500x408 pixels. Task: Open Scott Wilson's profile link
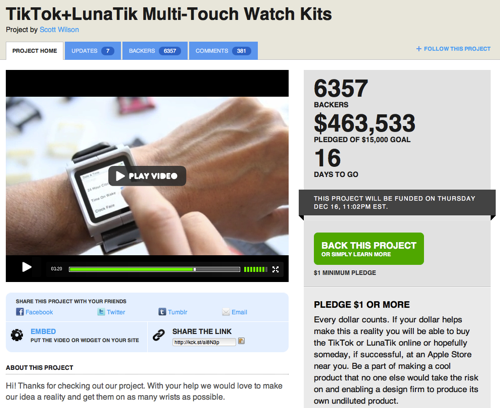[59, 30]
